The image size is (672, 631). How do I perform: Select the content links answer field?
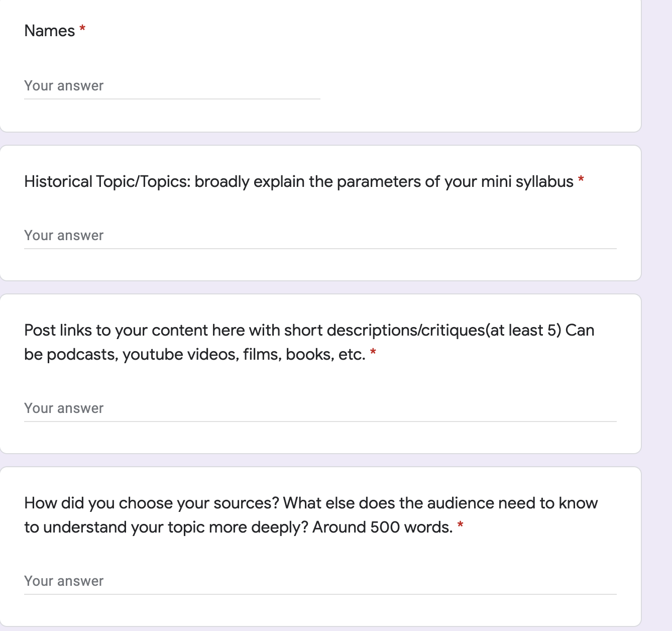coord(320,408)
